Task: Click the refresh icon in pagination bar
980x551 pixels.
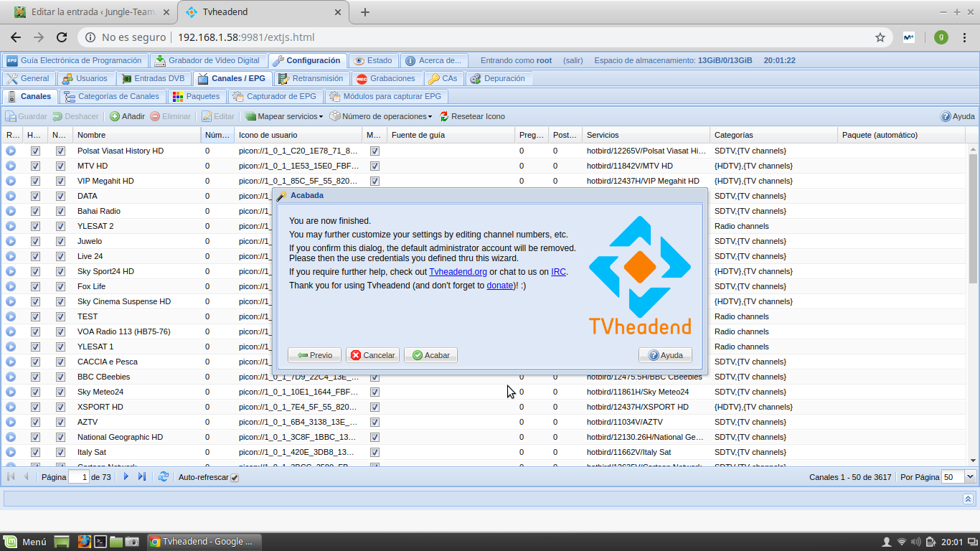Action: coord(164,477)
